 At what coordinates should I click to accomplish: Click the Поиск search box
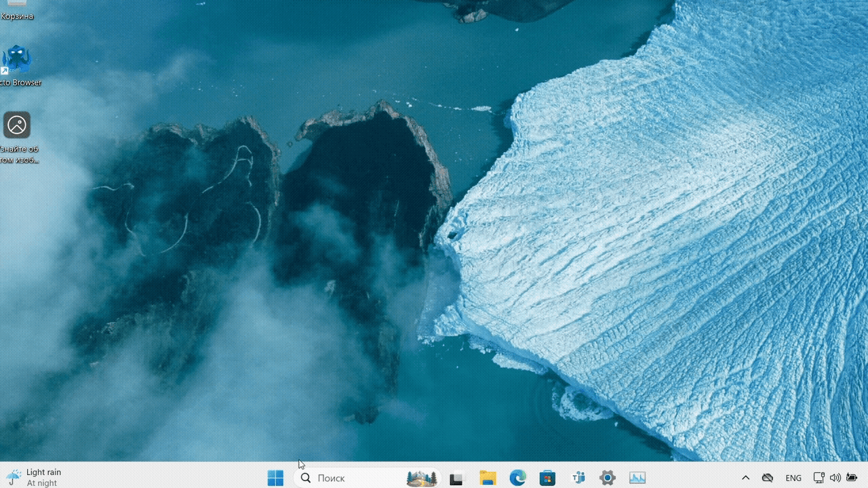353,478
